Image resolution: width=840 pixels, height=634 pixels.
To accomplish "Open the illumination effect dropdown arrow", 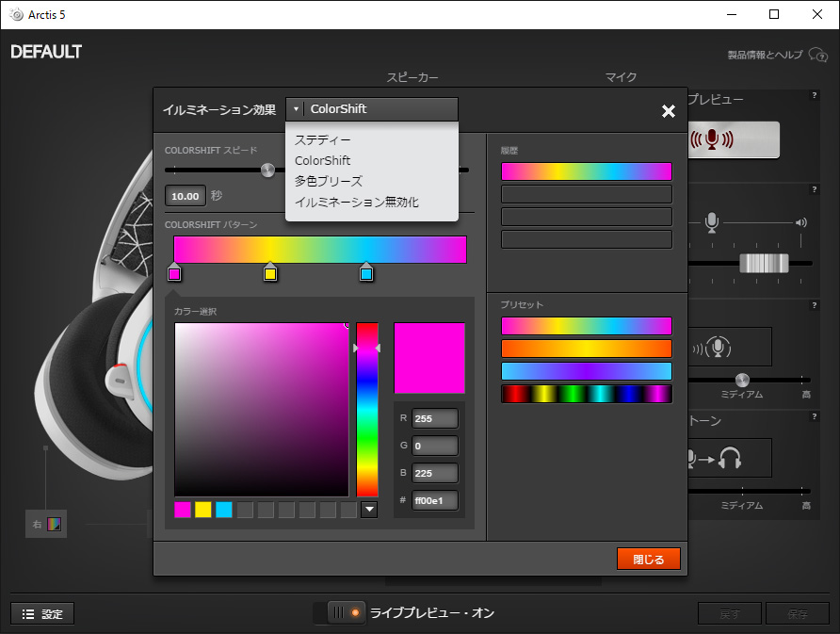I will [296, 109].
